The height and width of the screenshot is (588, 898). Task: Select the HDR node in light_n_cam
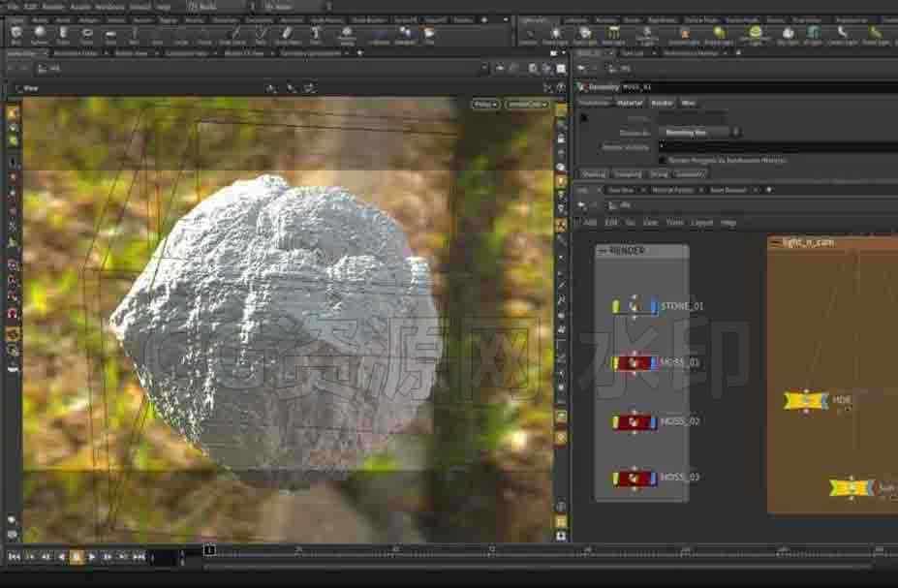coord(805,400)
